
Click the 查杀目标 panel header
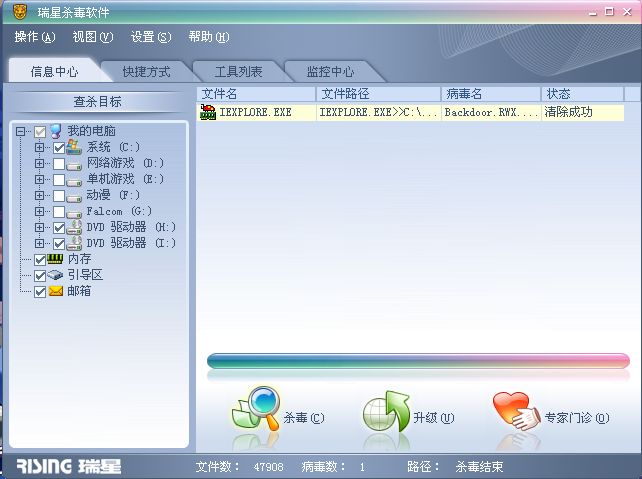(97, 102)
